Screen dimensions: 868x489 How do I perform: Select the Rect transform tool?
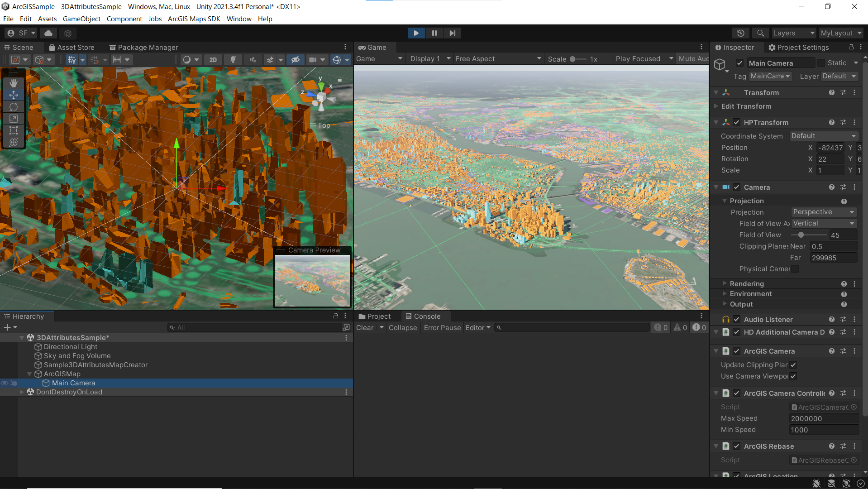coord(14,130)
